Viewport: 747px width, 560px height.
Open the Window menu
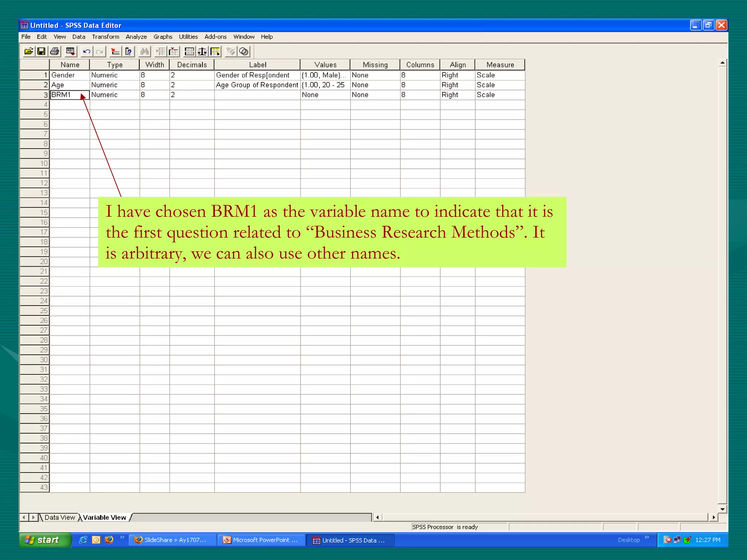[244, 37]
